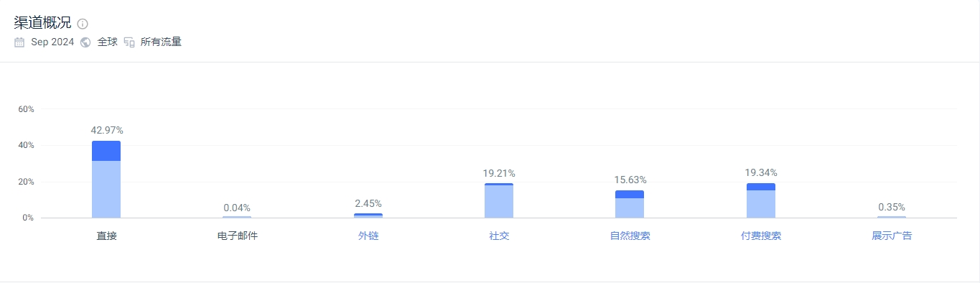Click the 所有流量 traffic filter text
Viewport: 980px width, 283px height.
point(161,42)
